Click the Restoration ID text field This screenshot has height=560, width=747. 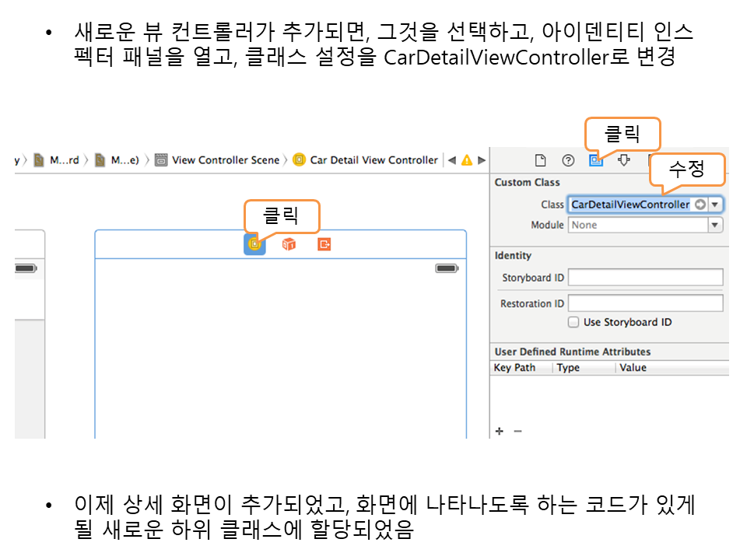click(645, 303)
